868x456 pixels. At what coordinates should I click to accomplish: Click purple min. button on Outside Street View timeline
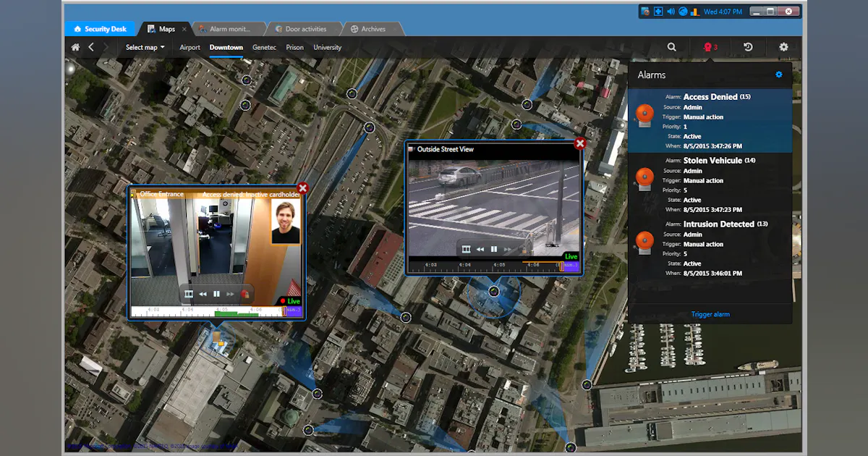pyautogui.click(x=571, y=267)
